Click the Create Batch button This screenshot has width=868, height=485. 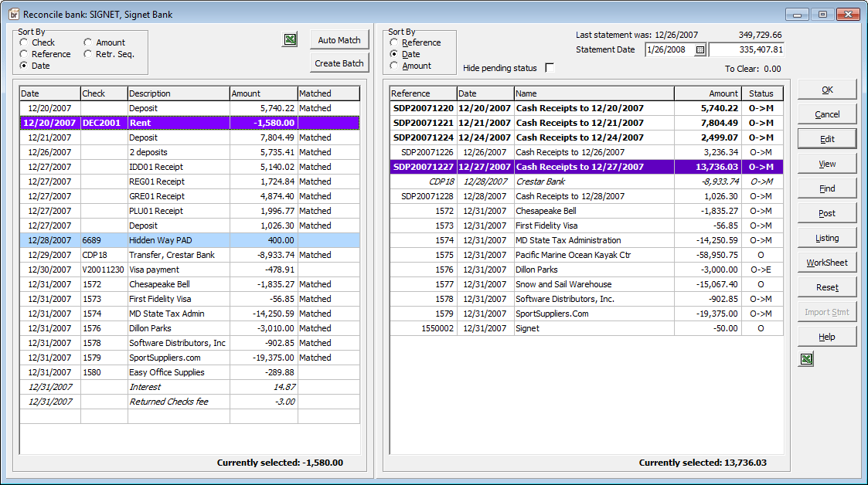click(339, 63)
